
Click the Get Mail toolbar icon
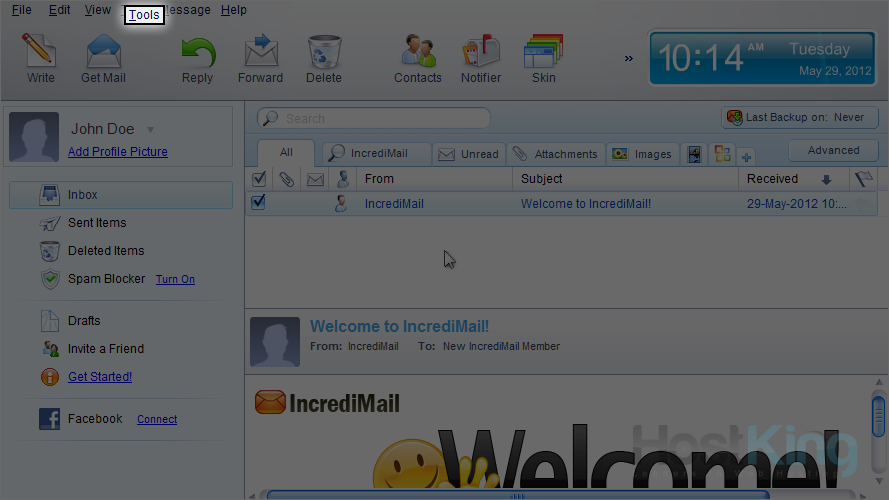(x=103, y=52)
